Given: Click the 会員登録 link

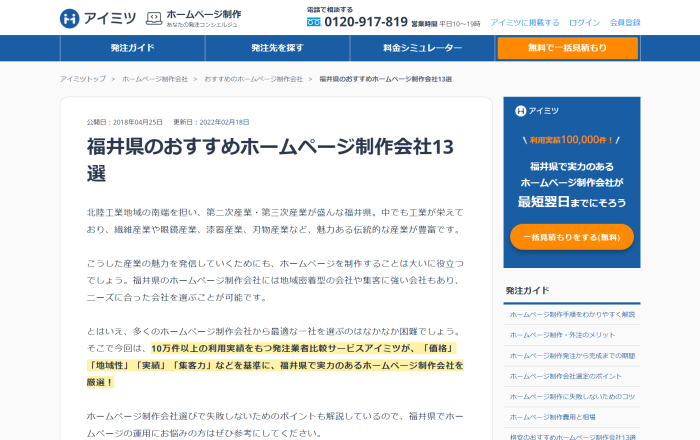Looking at the screenshot, I should [x=624, y=22].
